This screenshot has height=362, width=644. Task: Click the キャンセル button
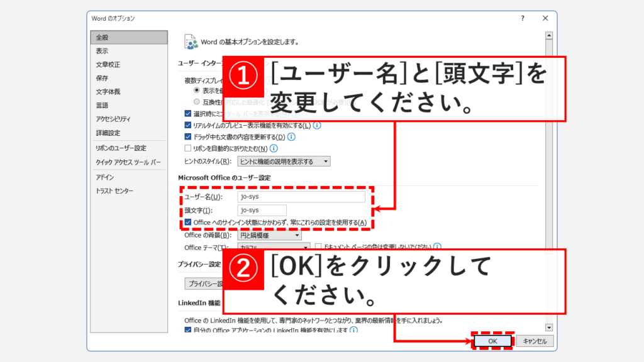[535, 341]
